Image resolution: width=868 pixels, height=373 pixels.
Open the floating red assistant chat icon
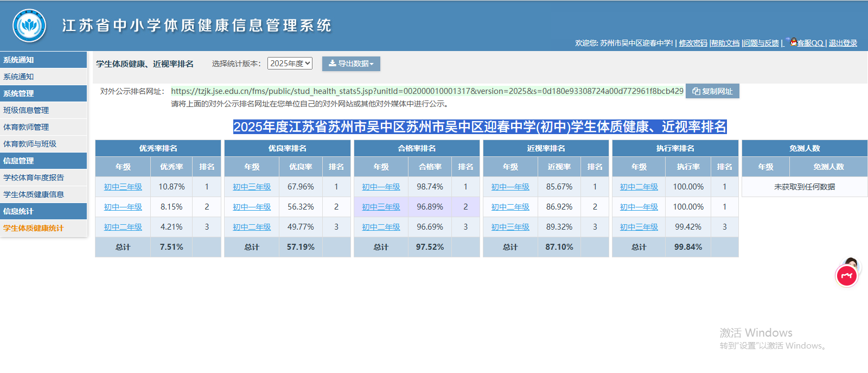846,276
